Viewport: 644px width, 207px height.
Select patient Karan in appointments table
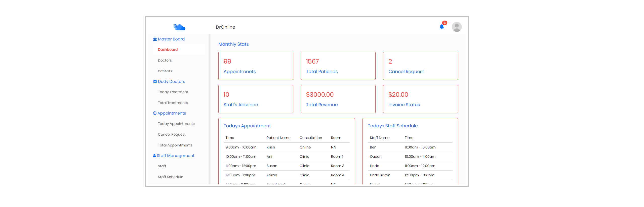(272, 175)
